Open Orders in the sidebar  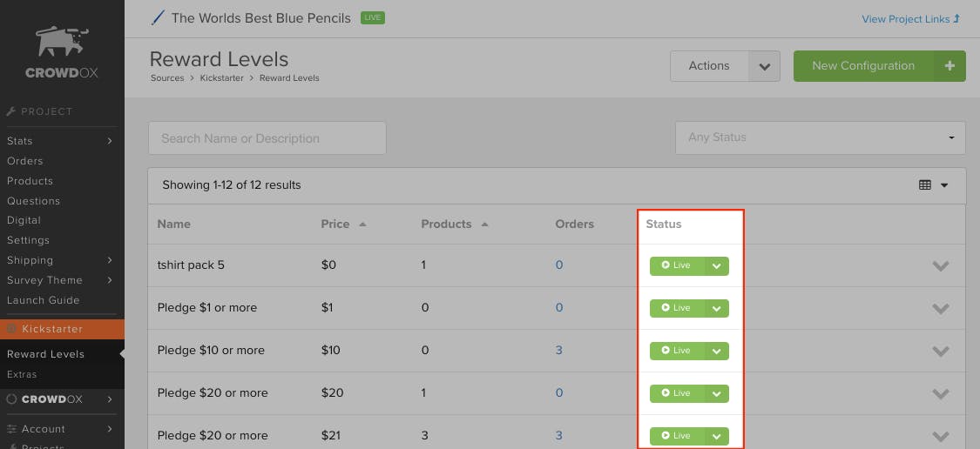pos(25,161)
